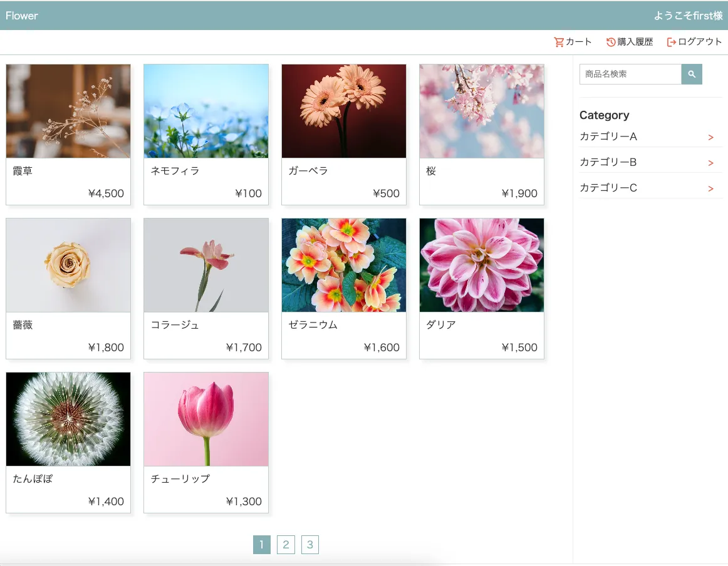Jump to page 3 in pagination
This screenshot has height=566, width=728.
pos(310,545)
